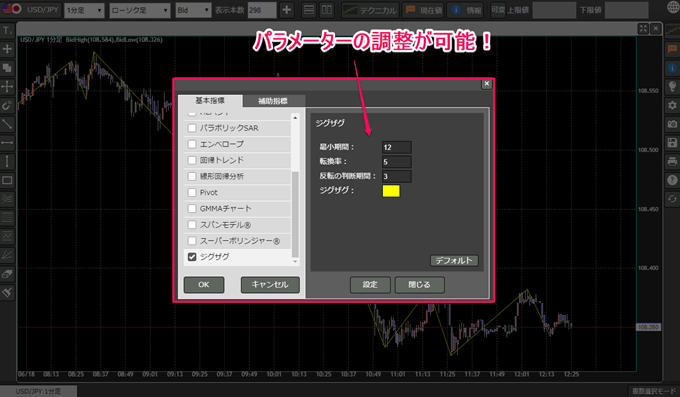Select the crosshair cursor tool

(x=7, y=86)
